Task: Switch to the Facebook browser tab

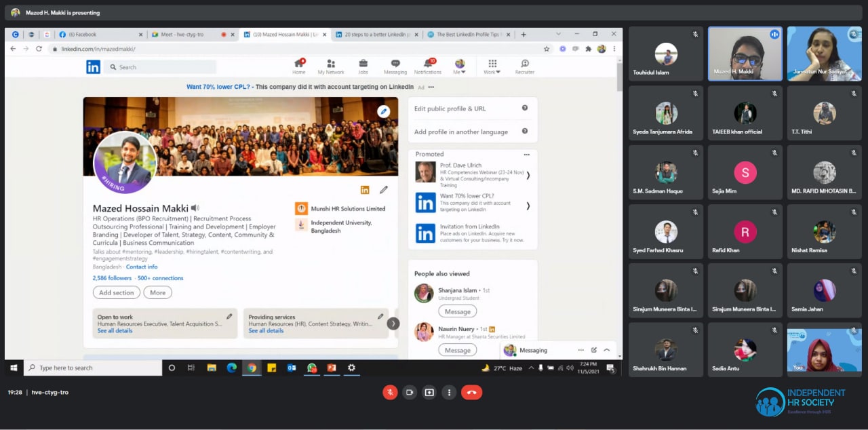Action: [102, 35]
